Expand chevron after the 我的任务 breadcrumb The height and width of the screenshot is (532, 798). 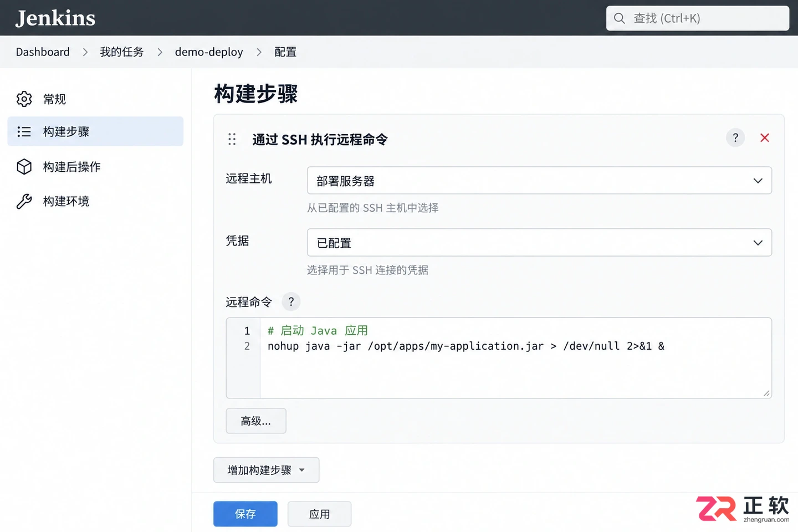[x=160, y=52]
